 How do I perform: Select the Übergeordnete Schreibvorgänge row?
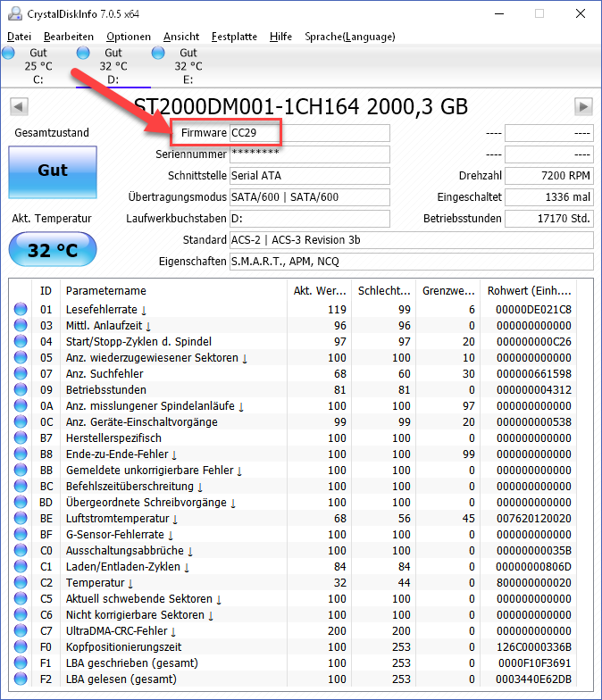(293, 502)
